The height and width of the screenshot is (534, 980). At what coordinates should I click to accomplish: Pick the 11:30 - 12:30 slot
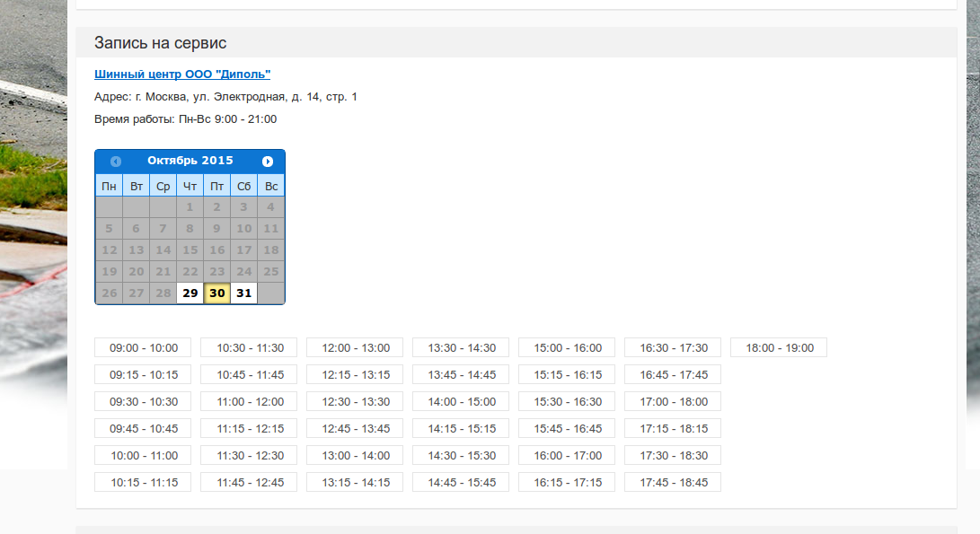pos(249,455)
